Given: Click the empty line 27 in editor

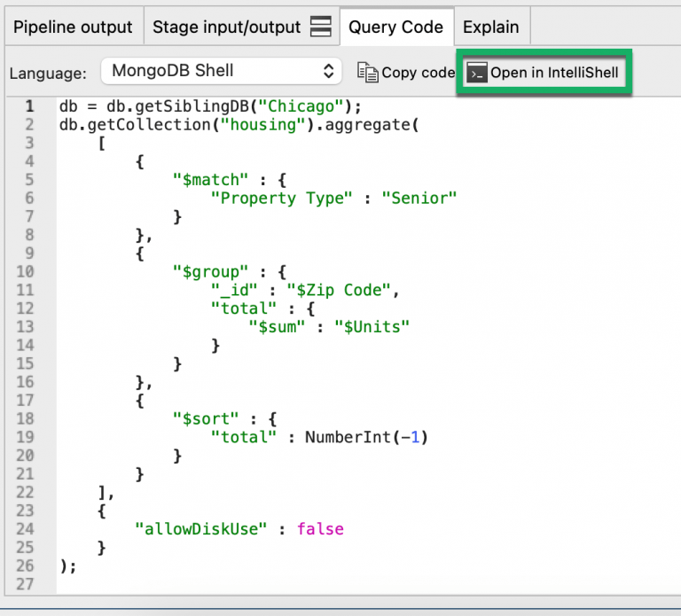Looking at the screenshot, I should tap(266, 584).
